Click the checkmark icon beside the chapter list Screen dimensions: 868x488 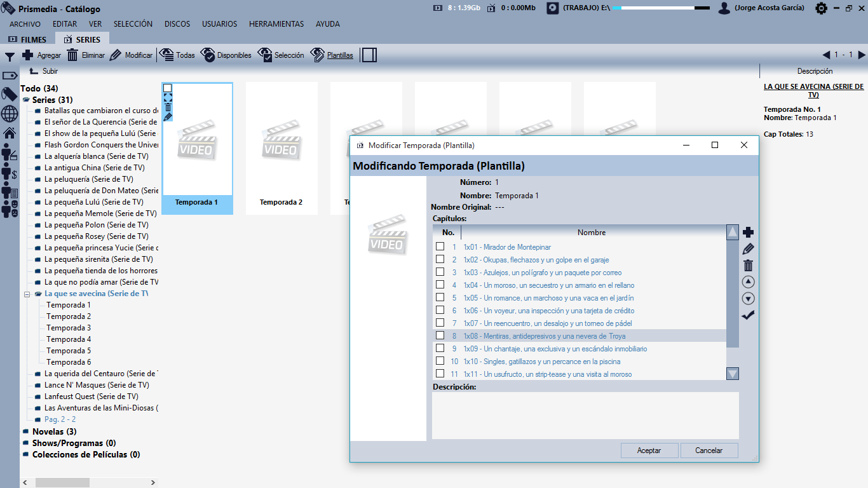click(748, 315)
